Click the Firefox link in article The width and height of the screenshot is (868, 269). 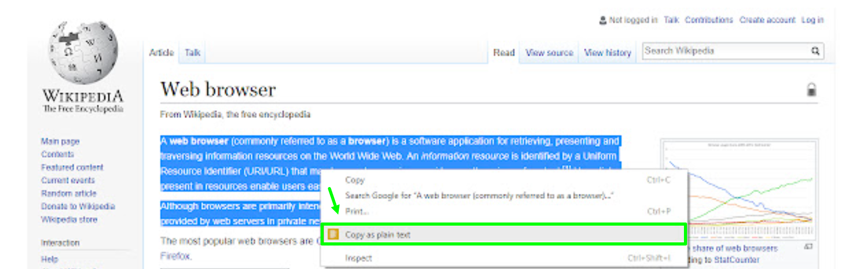[x=175, y=256]
